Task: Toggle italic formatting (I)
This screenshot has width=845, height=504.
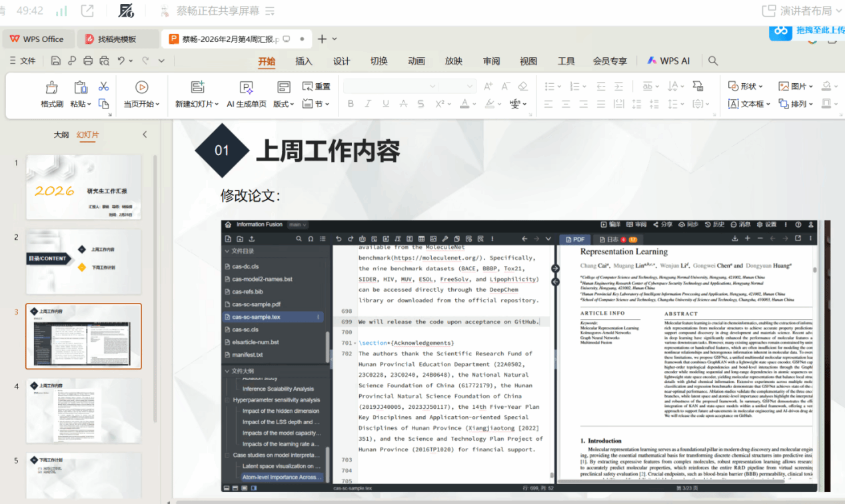Action: pos(369,104)
